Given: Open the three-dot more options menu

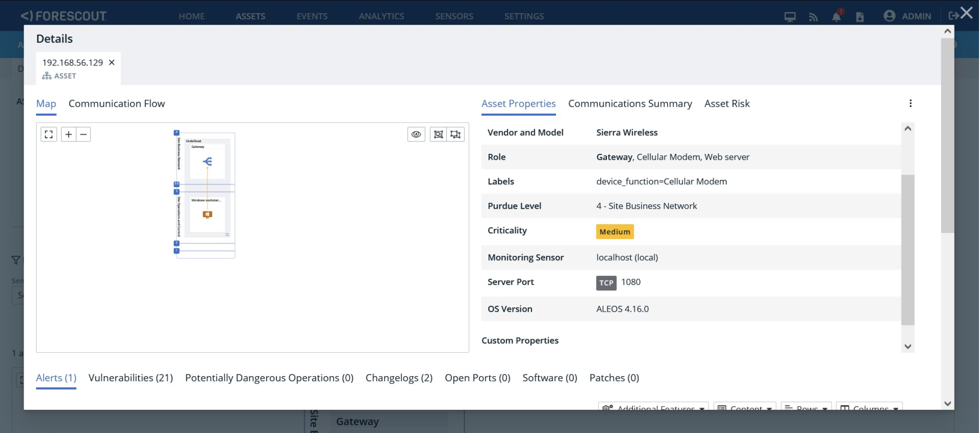Looking at the screenshot, I should pyautogui.click(x=910, y=103).
